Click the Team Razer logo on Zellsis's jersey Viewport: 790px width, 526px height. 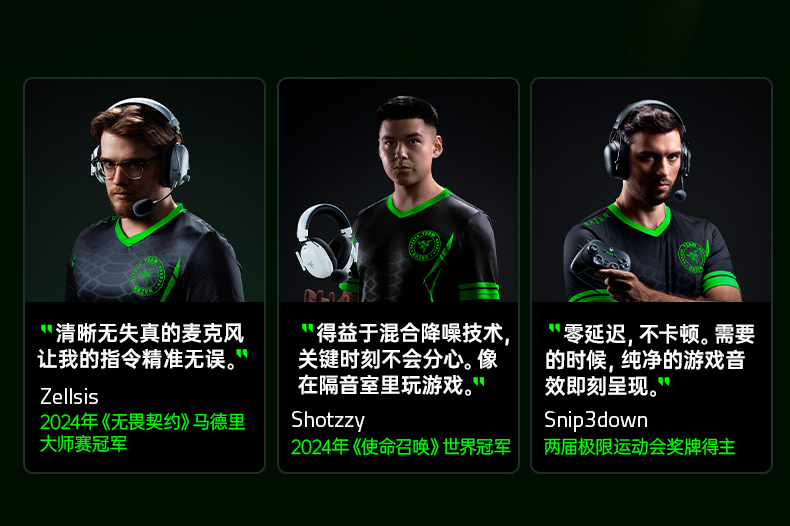point(147,276)
